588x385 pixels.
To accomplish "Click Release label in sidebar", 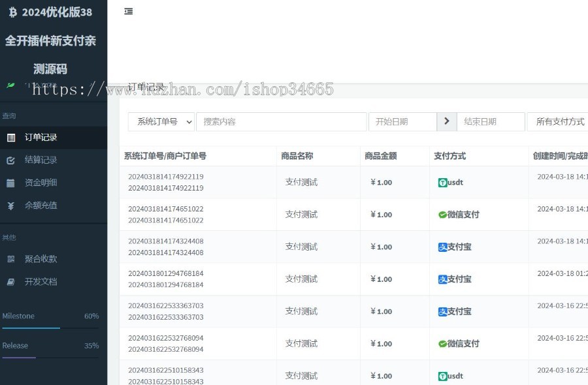I will coord(15,346).
